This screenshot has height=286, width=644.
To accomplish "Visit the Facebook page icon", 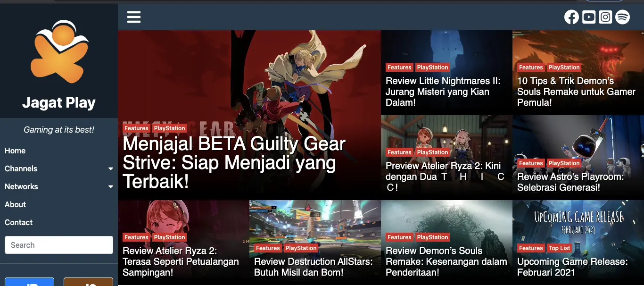I will pos(571,17).
